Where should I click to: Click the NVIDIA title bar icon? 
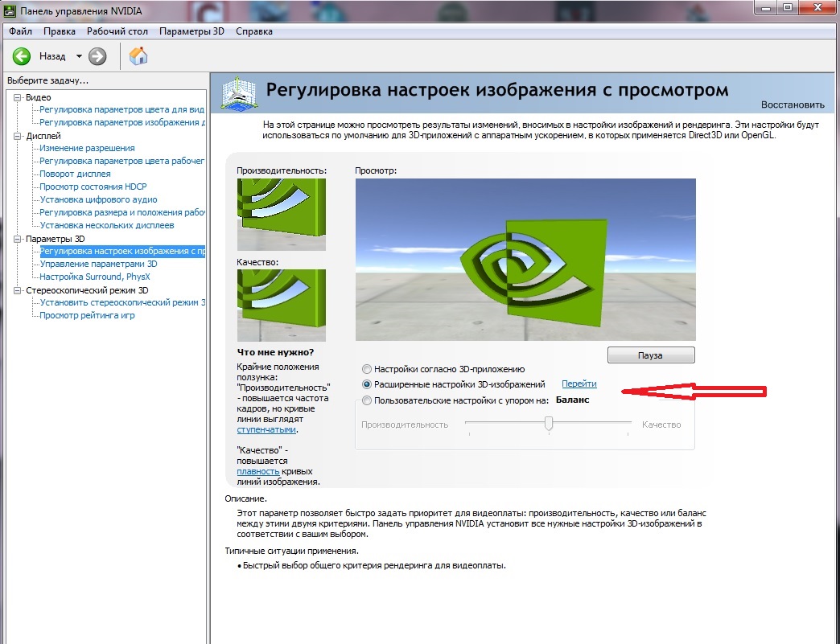10,10
